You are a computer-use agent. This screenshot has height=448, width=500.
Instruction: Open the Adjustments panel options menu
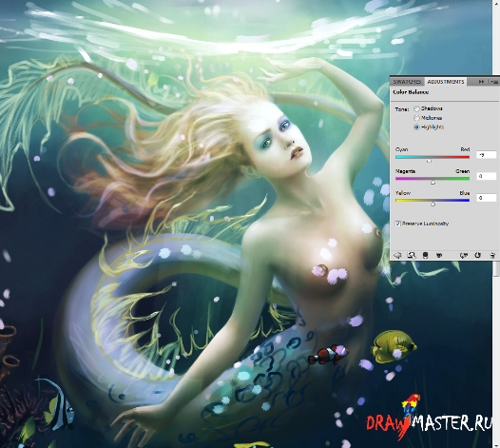point(494,82)
